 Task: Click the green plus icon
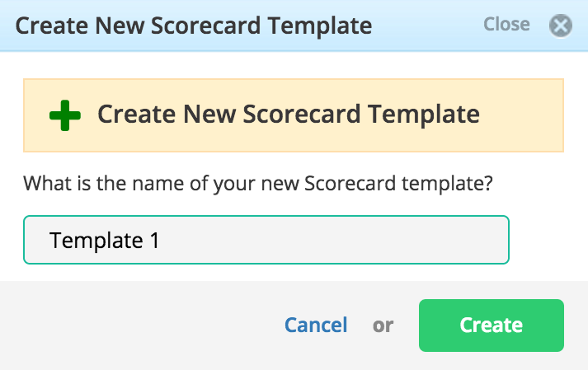65,115
